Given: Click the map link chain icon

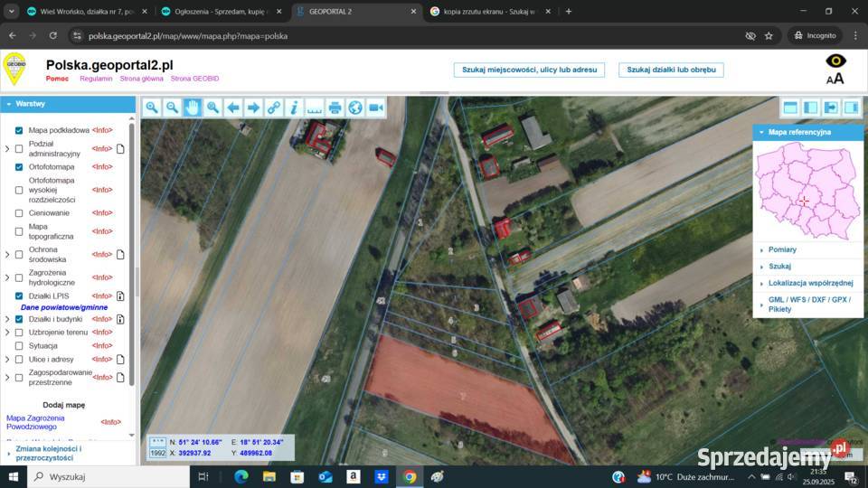Looking at the screenshot, I should 273,108.
